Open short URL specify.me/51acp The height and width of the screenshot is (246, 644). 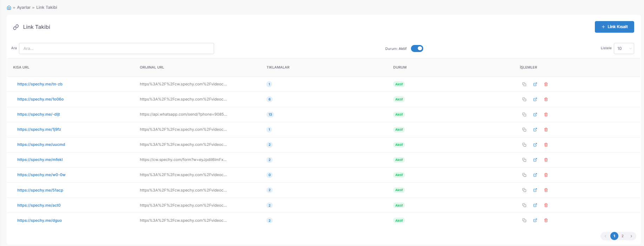tap(40, 190)
